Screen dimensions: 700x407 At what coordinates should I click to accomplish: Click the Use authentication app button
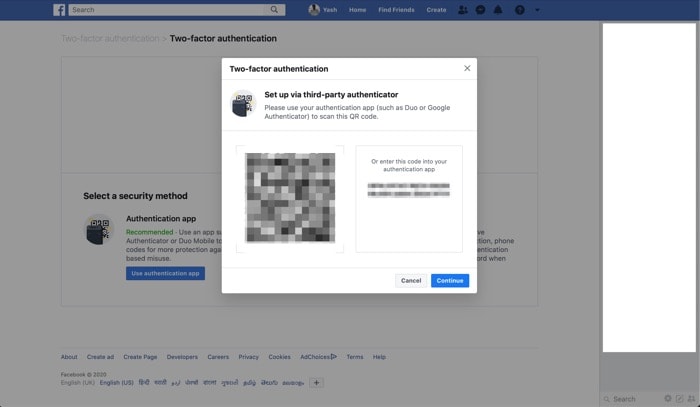(x=165, y=273)
